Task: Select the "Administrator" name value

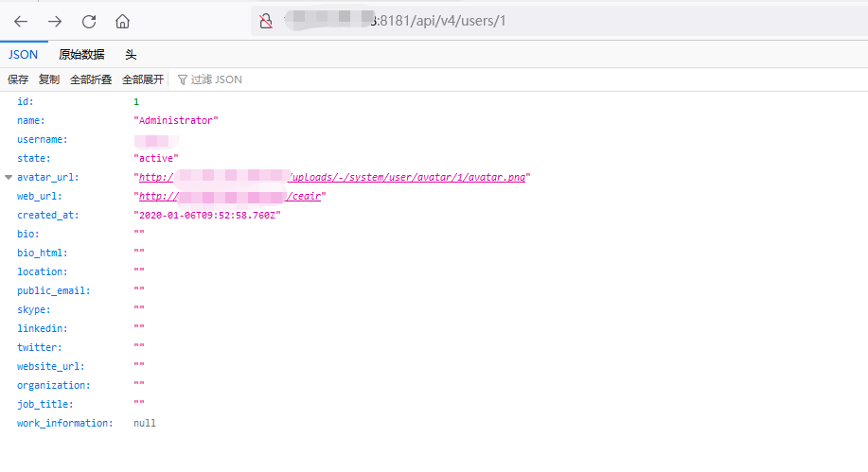Action: (176, 120)
